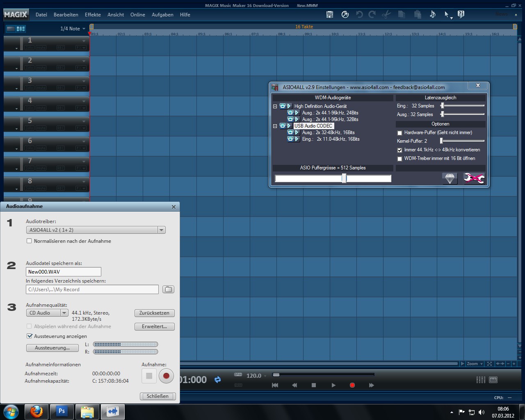
Task: Click the folder browse icon for save directory
Action: [168, 289]
